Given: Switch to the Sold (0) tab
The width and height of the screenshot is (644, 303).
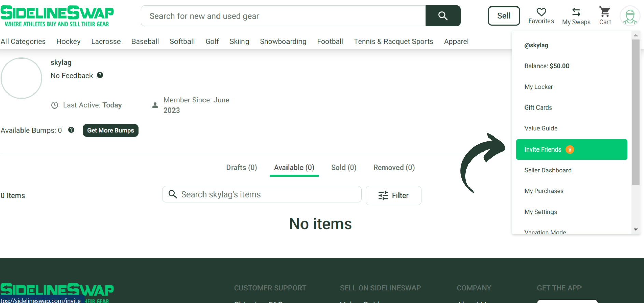Looking at the screenshot, I should [344, 168].
